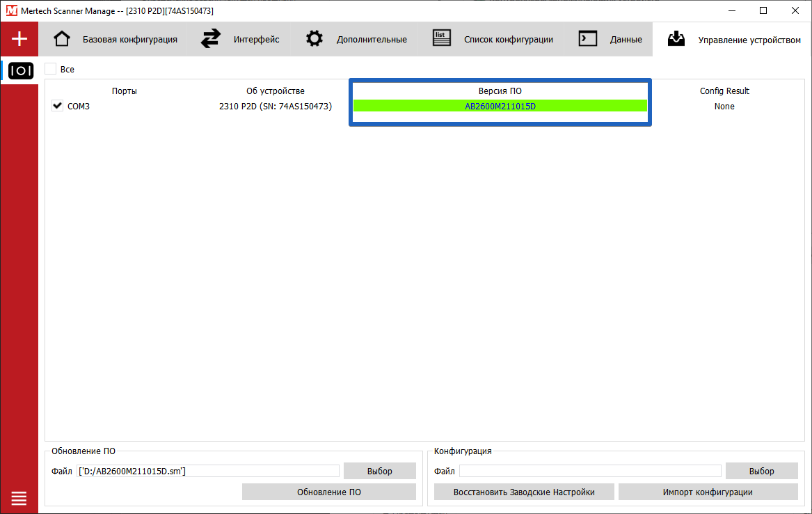Select the scanner device icon in sidebar

(x=21, y=70)
